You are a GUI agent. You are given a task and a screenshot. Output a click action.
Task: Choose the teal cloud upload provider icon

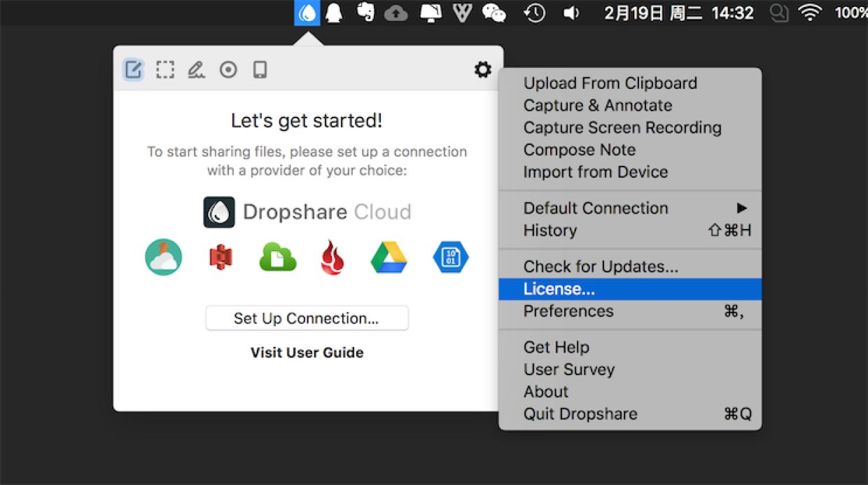pos(164,257)
